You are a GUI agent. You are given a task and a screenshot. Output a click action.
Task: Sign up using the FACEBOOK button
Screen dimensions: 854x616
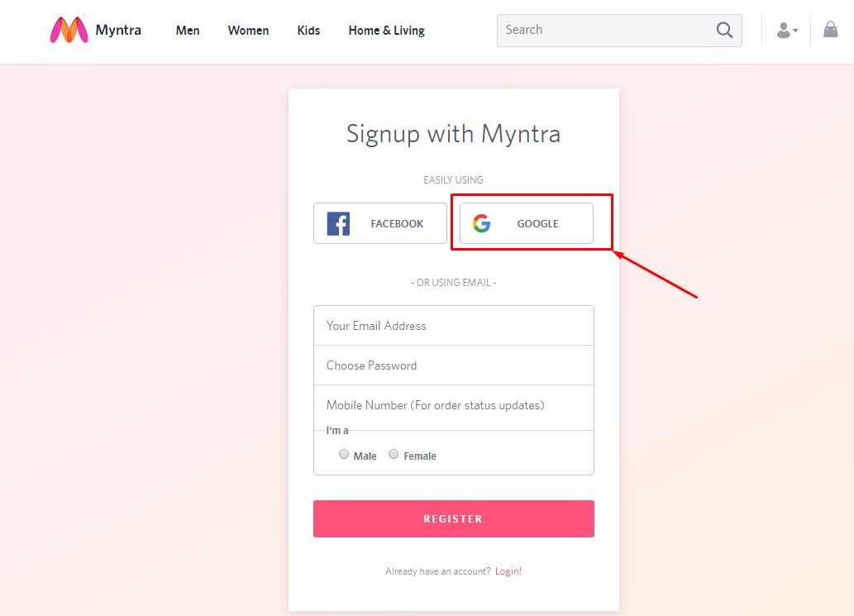(x=380, y=223)
